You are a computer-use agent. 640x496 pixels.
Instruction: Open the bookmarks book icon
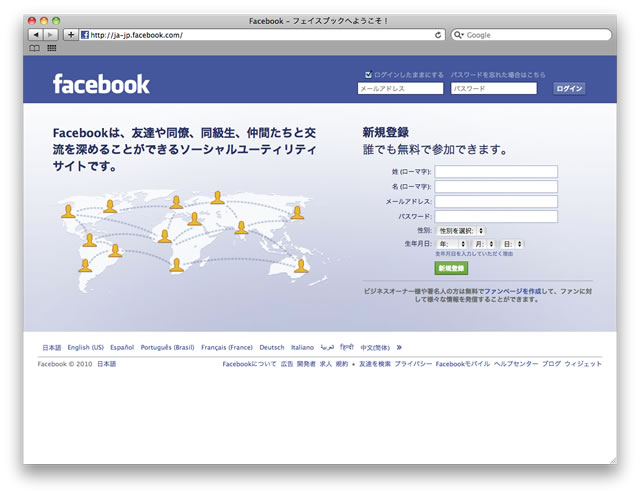pyautogui.click(x=34, y=48)
